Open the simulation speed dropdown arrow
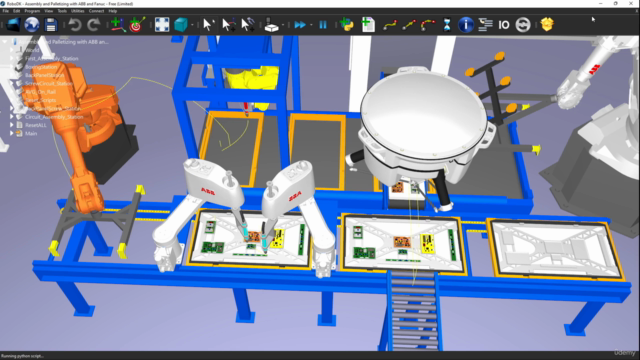The height and width of the screenshot is (360, 640). 311,25
